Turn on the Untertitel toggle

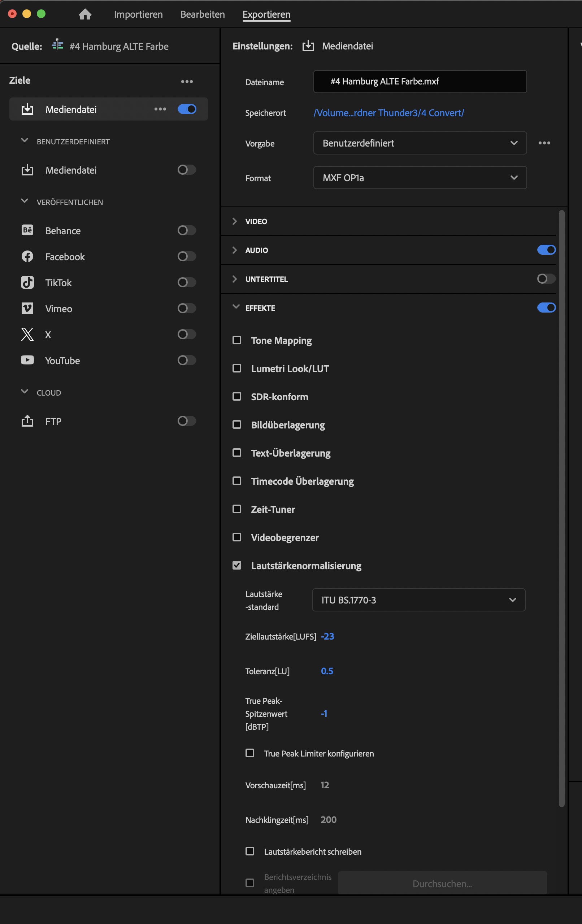[546, 279]
